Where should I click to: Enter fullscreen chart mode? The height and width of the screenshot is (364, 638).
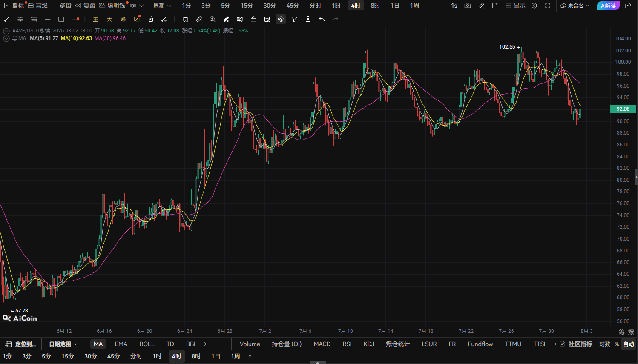(548, 6)
